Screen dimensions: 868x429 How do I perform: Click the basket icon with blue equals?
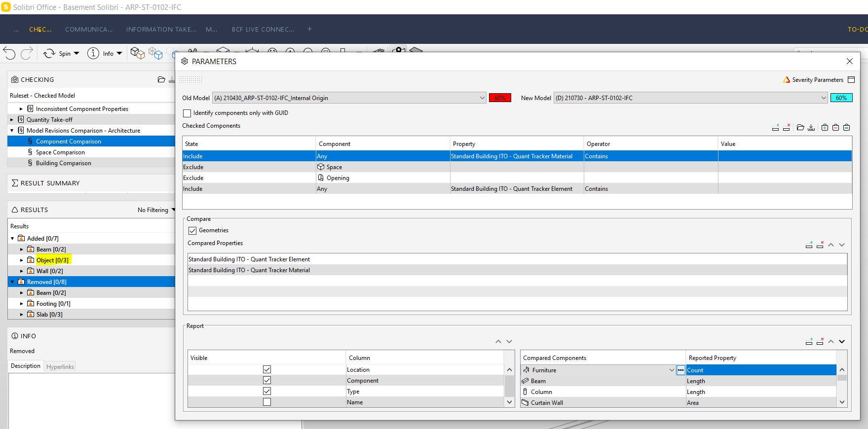846,128
